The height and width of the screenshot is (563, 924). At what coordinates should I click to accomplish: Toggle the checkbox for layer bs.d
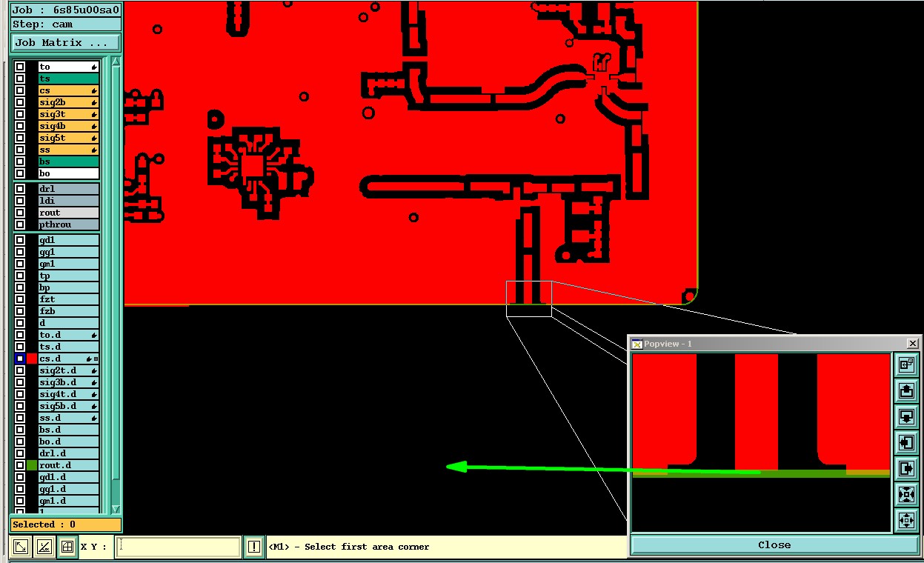pyautogui.click(x=20, y=430)
